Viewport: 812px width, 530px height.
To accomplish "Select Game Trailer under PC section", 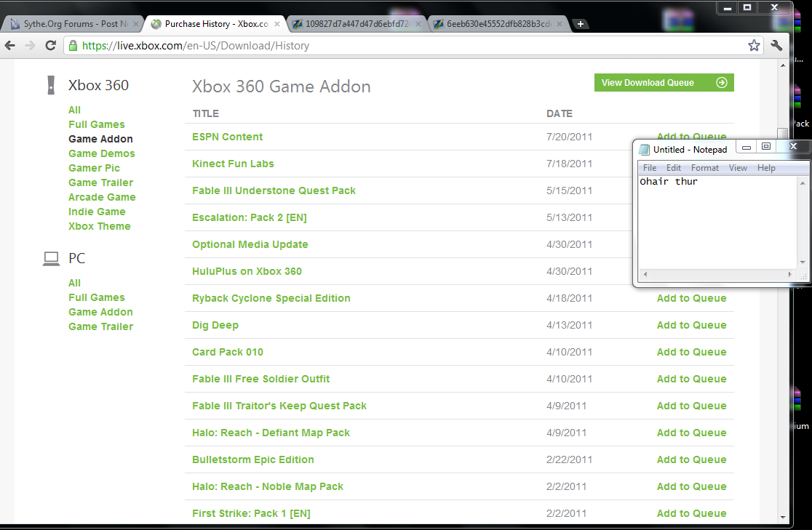I will (x=100, y=326).
